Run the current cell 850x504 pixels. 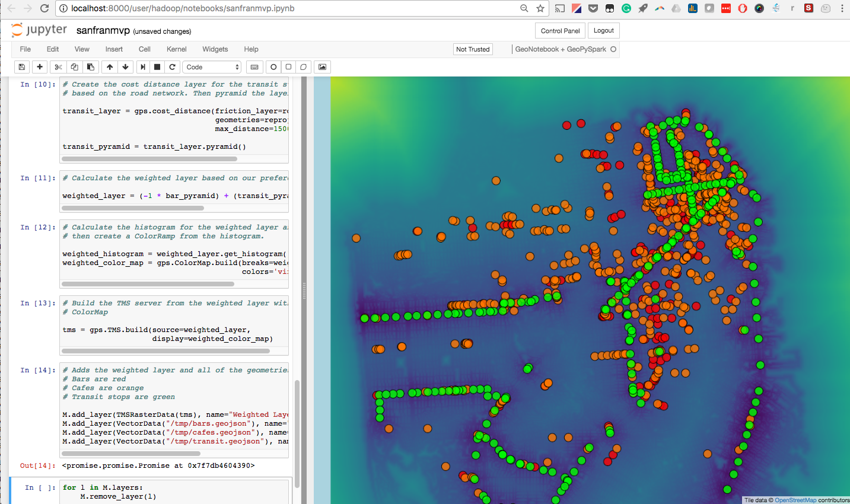coord(142,67)
